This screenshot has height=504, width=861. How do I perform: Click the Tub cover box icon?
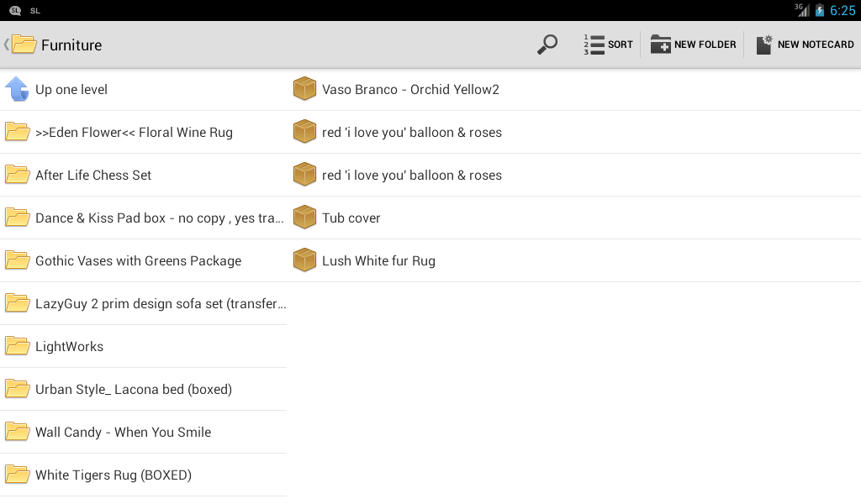pyautogui.click(x=304, y=218)
